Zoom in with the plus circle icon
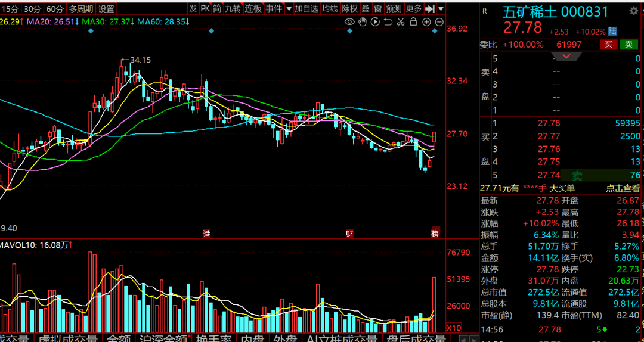Viewport: 644px width, 342px height. 426,22
